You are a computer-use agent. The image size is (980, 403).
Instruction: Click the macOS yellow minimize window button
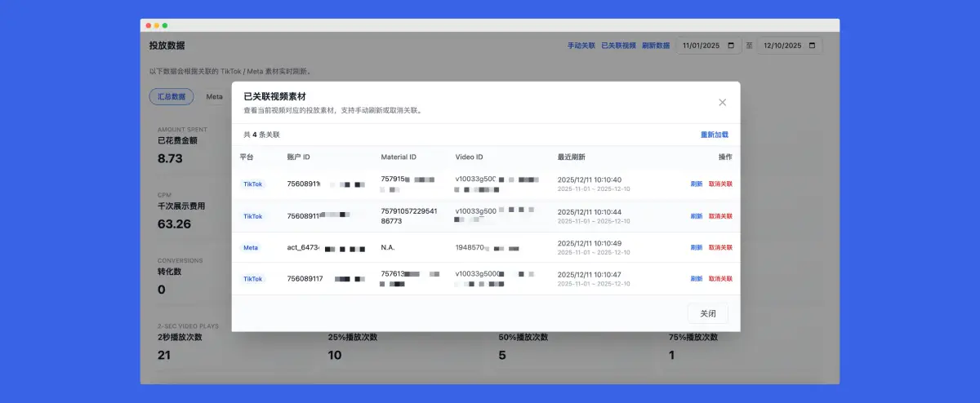[x=157, y=25]
